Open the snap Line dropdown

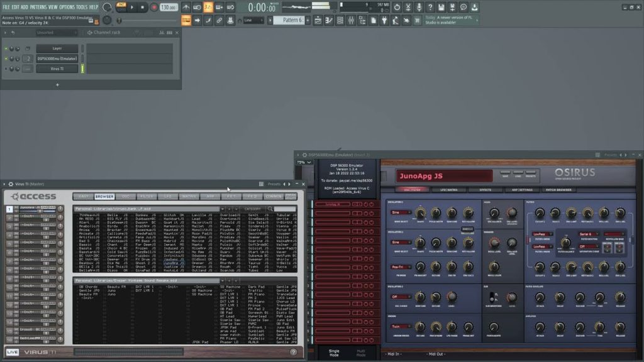tap(253, 20)
